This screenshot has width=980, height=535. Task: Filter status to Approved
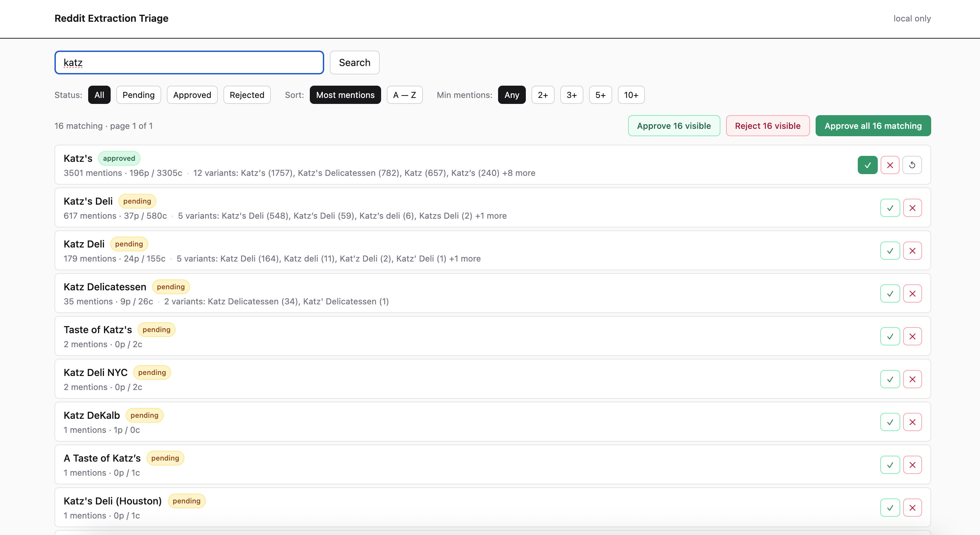coord(192,95)
